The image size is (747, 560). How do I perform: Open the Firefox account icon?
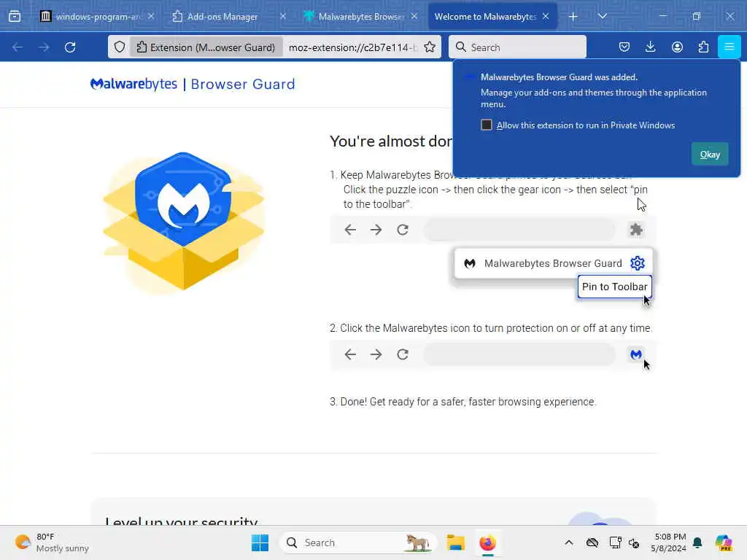[677, 47]
